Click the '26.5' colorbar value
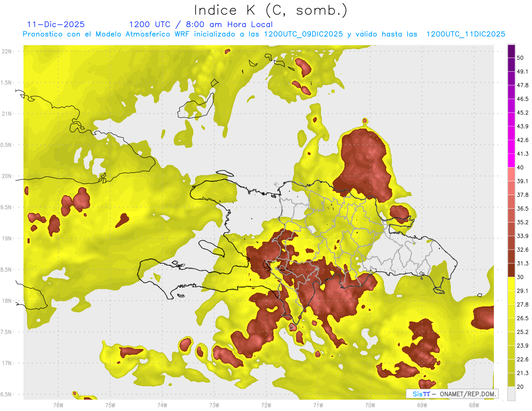532x411 pixels. (x=523, y=318)
